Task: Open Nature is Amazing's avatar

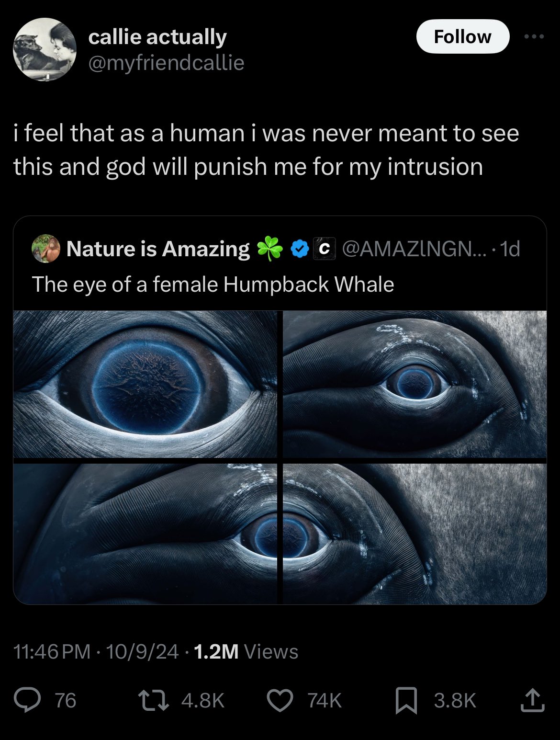Action: pos(46,249)
